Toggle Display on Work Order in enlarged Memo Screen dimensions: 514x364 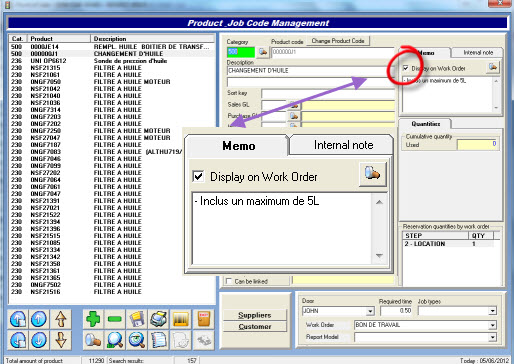click(198, 176)
